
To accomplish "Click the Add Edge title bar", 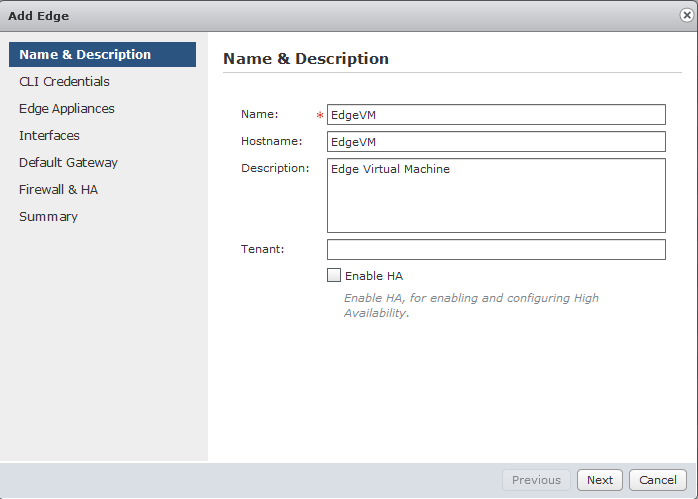I will pyautogui.click(x=300, y=16).
